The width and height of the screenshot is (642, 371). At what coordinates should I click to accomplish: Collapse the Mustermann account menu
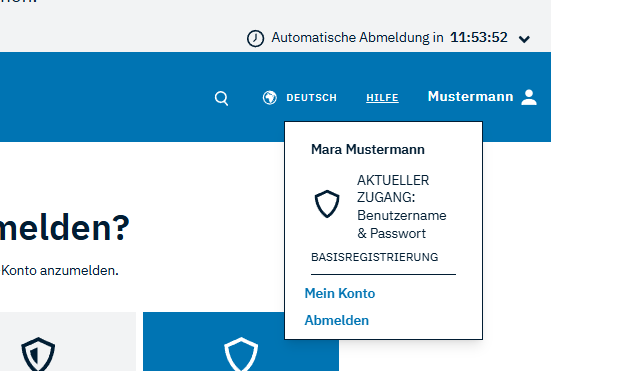(x=482, y=97)
